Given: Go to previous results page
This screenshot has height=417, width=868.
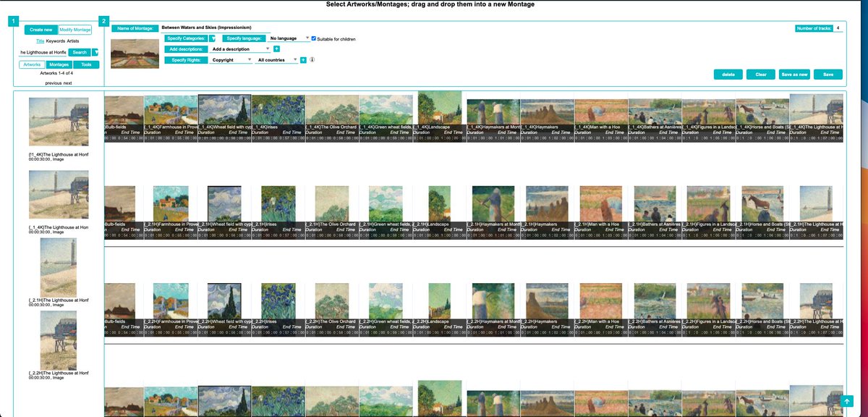Looking at the screenshot, I should point(53,83).
